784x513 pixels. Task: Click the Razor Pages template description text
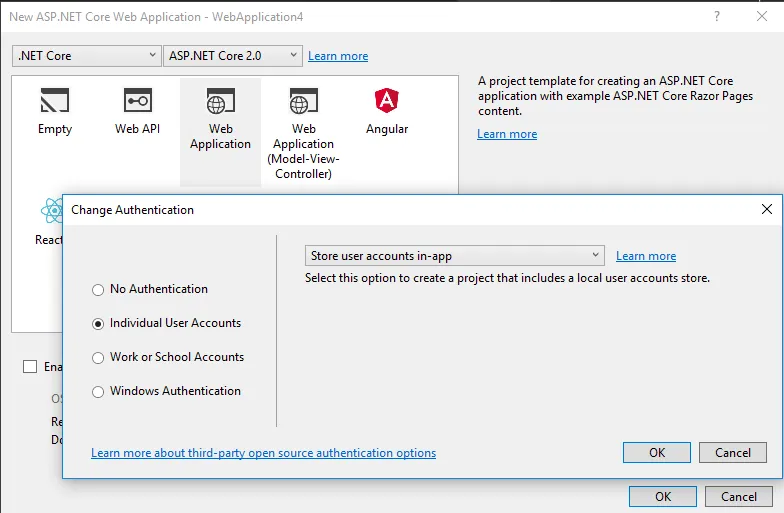[x=615, y=96]
